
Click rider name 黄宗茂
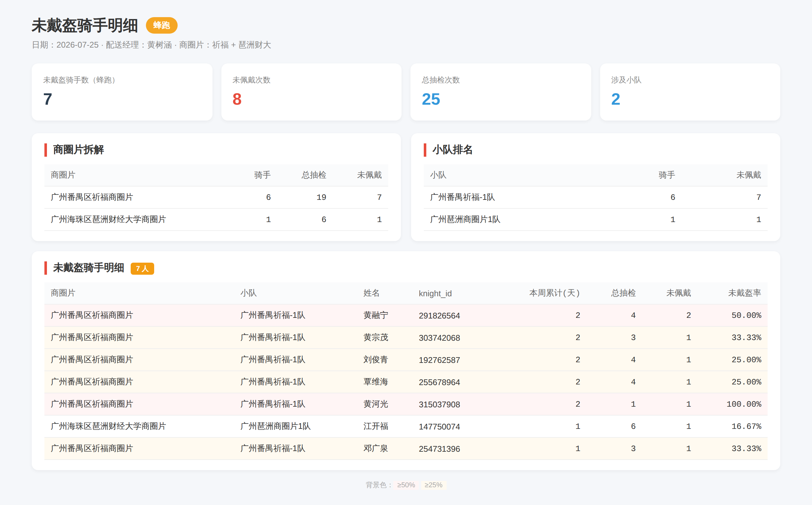(x=376, y=337)
